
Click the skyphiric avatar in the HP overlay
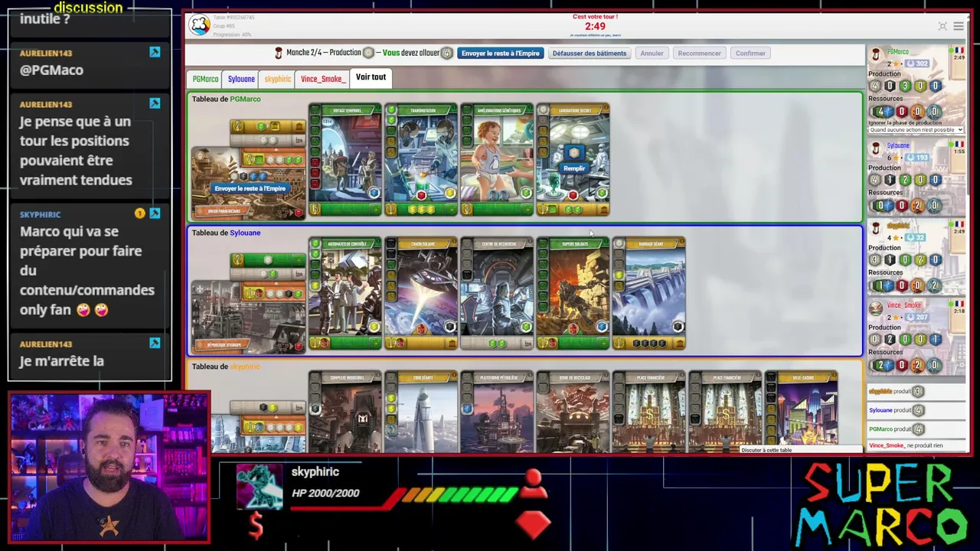(x=259, y=487)
